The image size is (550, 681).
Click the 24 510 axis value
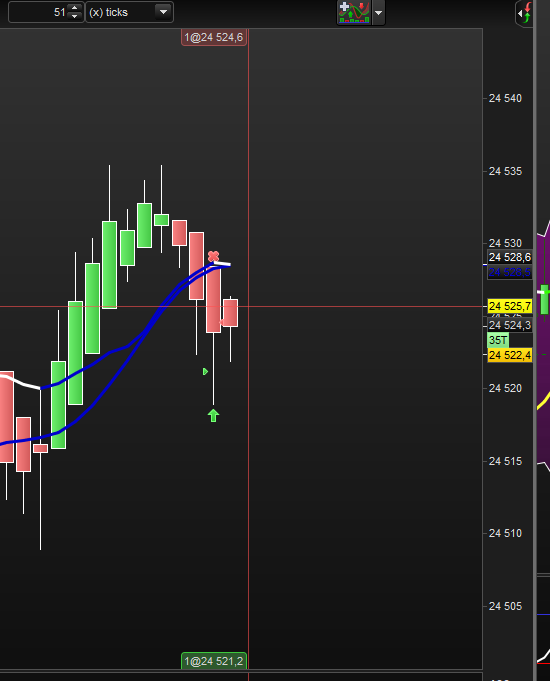[x=505, y=533]
